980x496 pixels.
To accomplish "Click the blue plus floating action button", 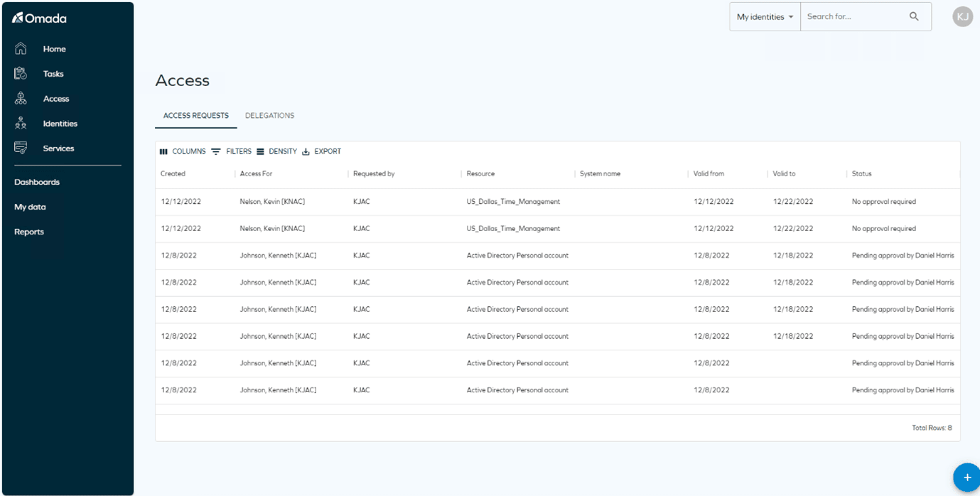I will point(966,477).
